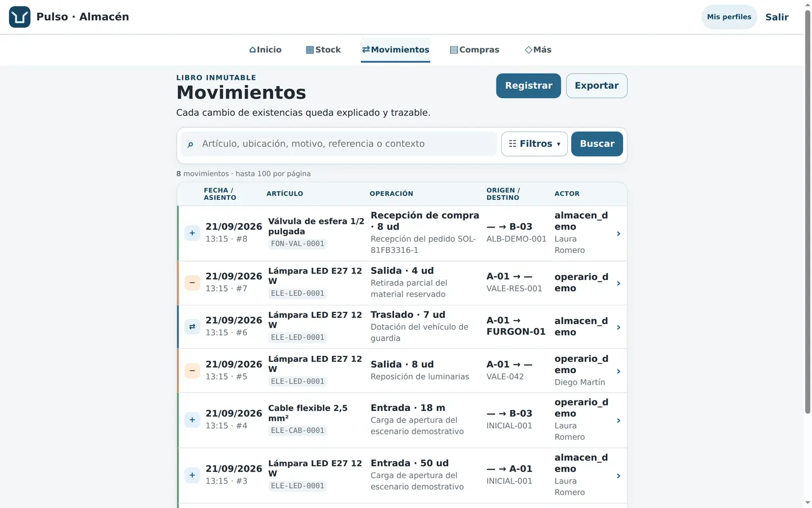This screenshot has width=812, height=508.
Task: Click the Cable flexible 2,5 mm² article name
Action: point(308,413)
